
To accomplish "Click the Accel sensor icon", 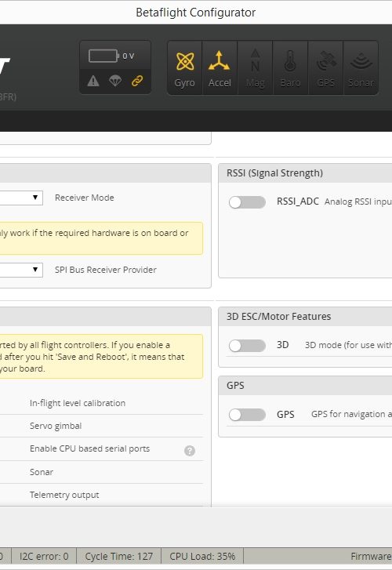I will (x=220, y=61).
